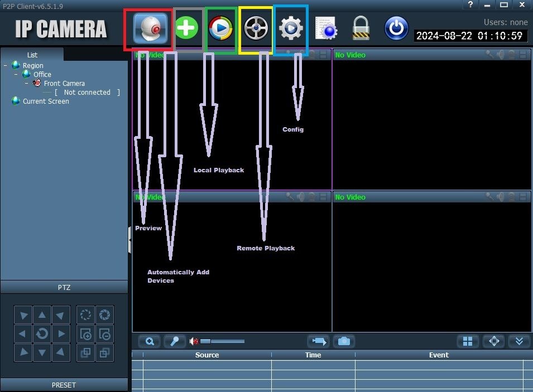
Task: Click the green plus Add Devices icon
Action: 186,27
